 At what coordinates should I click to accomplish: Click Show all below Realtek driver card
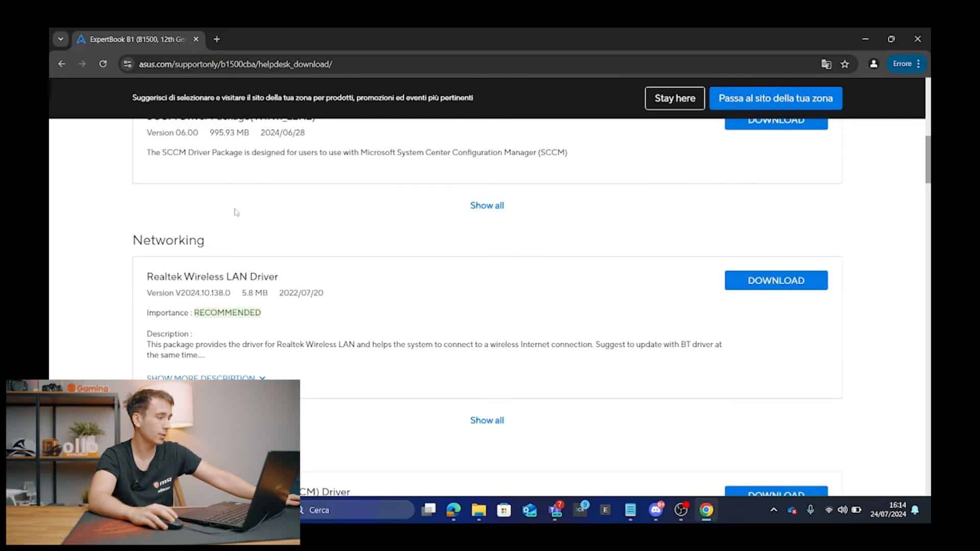[487, 420]
